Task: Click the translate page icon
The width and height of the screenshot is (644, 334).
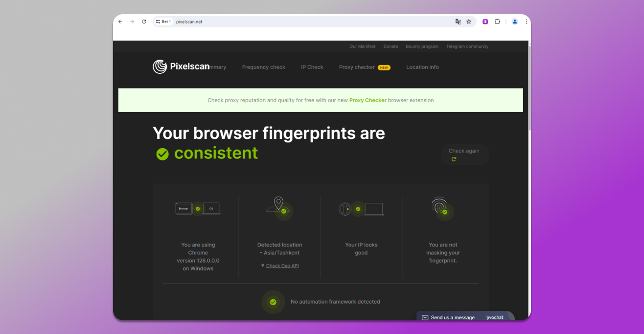Action: pos(458,22)
